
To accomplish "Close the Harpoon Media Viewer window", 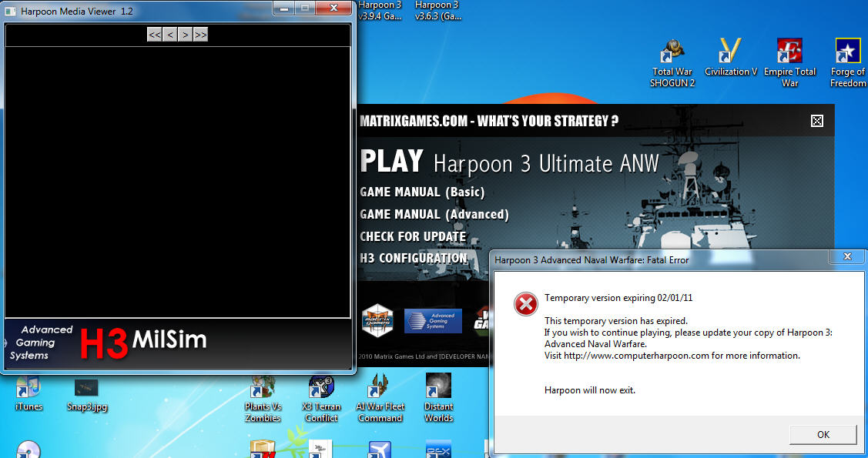I will pos(333,8).
